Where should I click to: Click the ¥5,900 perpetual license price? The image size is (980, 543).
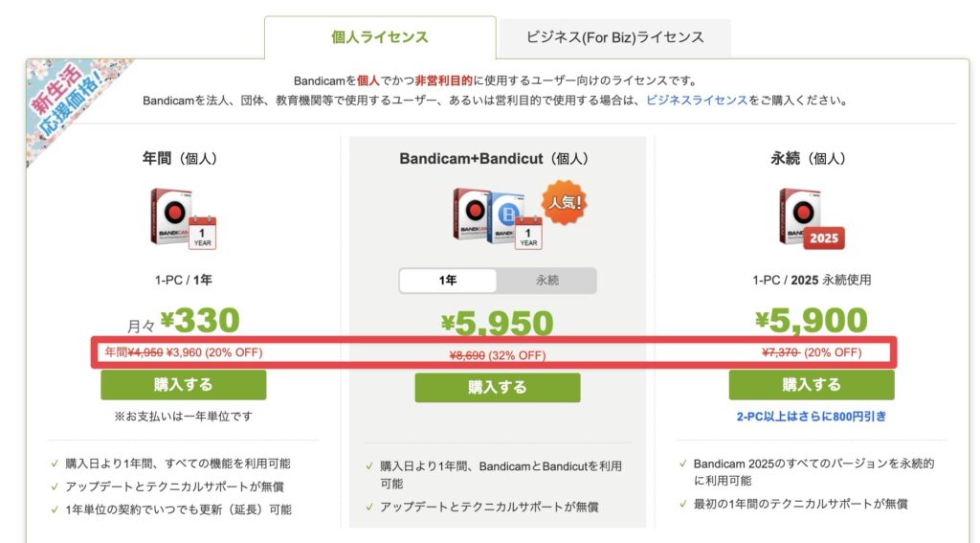coord(811,320)
